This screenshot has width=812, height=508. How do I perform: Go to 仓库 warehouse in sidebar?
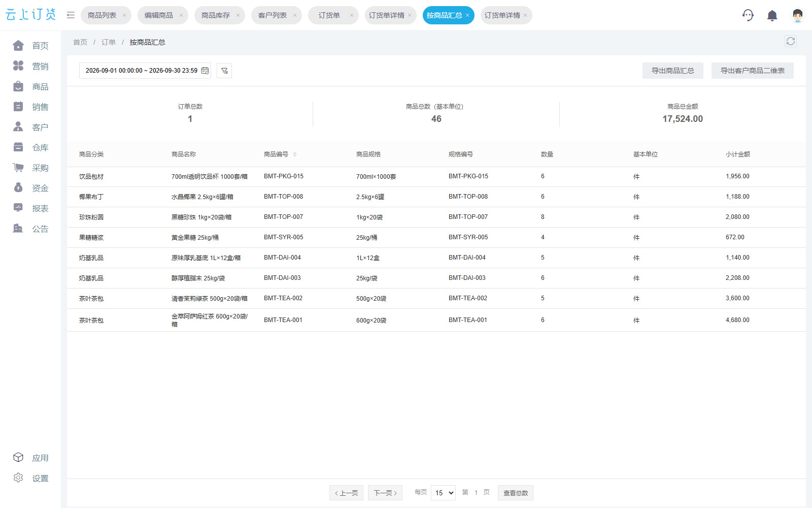(x=30, y=147)
